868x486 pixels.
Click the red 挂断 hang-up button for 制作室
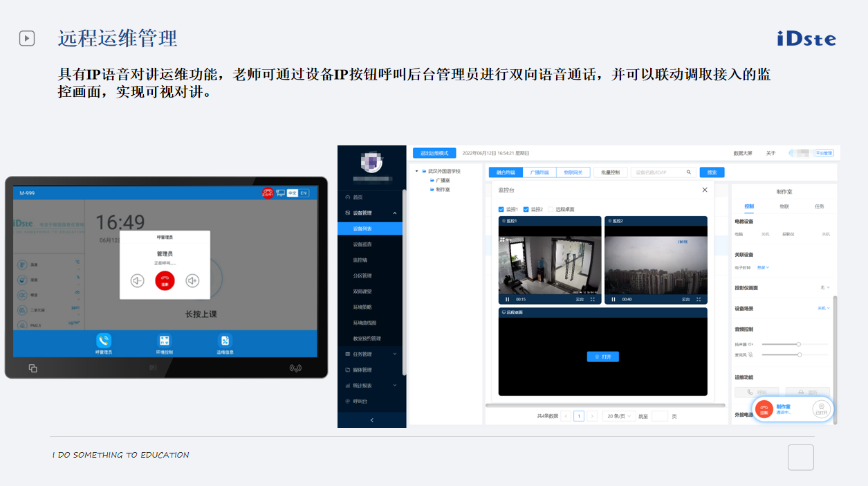click(764, 409)
